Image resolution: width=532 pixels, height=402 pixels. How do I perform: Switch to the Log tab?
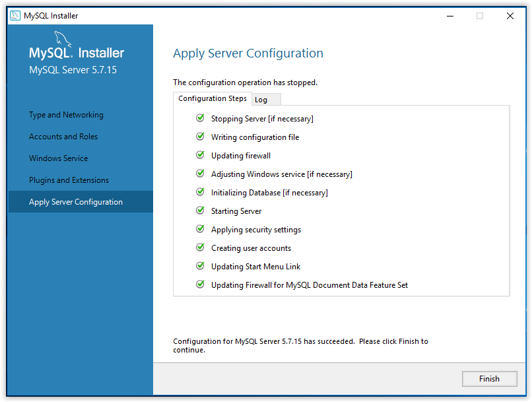point(266,100)
